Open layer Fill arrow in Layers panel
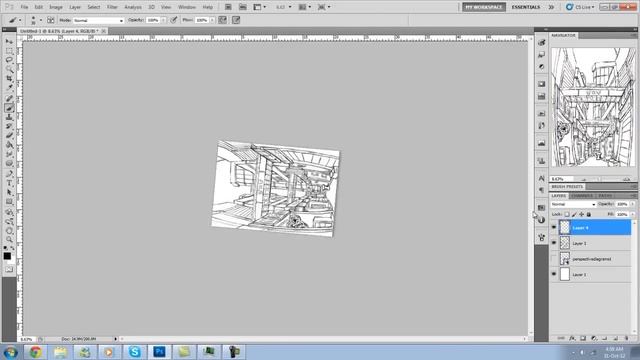The height and width of the screenshot is (360, 640). (x=633, y=214)
